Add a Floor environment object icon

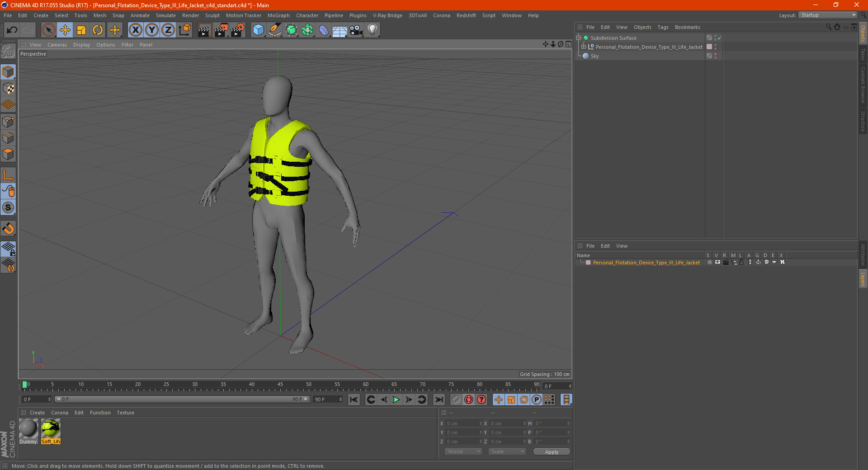(340, 30)
